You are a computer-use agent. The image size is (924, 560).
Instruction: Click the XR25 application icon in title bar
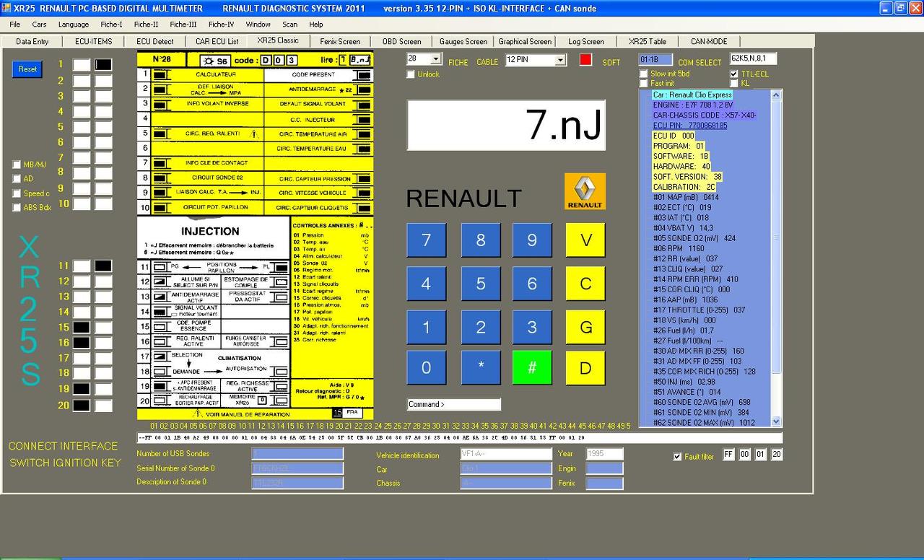pos(6,8)
